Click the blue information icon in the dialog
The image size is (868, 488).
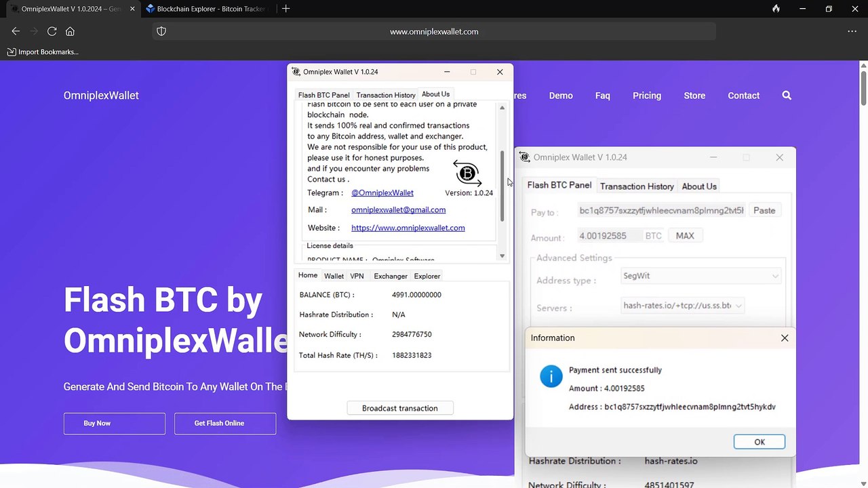click(551, 376)
